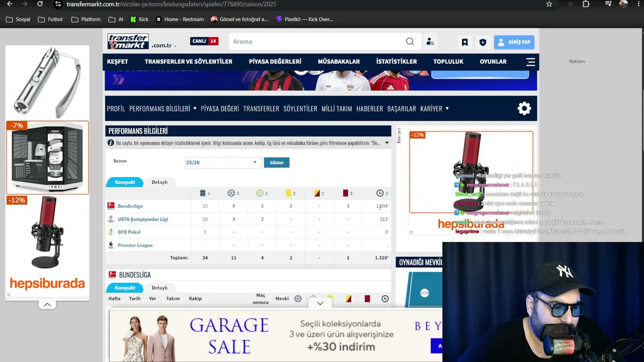Open Performans Bilgileri submenu
This screenshot has height=362, width=644.
(x=163, y=109)
